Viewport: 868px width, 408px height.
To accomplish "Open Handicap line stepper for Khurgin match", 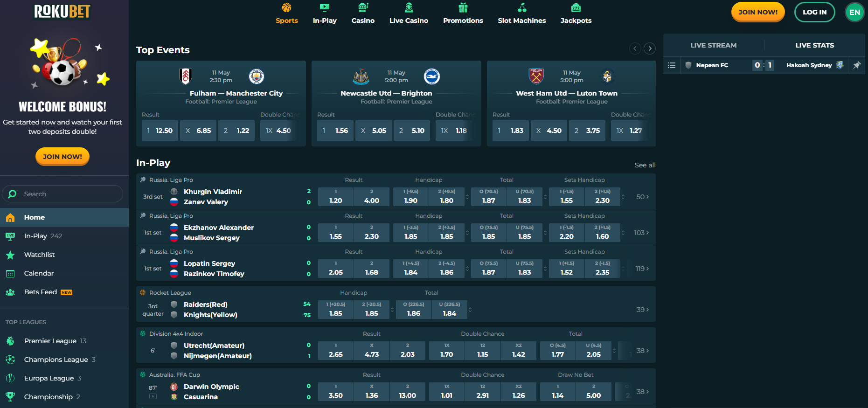I will [467, 197].
